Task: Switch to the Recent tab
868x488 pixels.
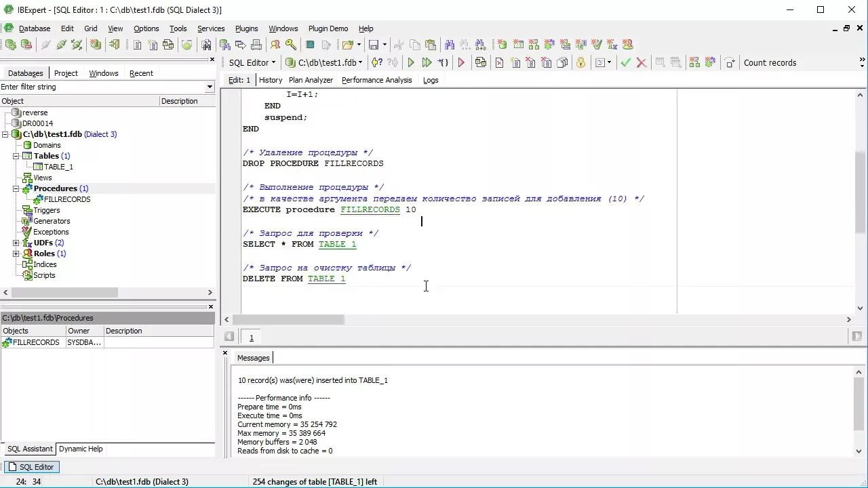Action: 141,73
